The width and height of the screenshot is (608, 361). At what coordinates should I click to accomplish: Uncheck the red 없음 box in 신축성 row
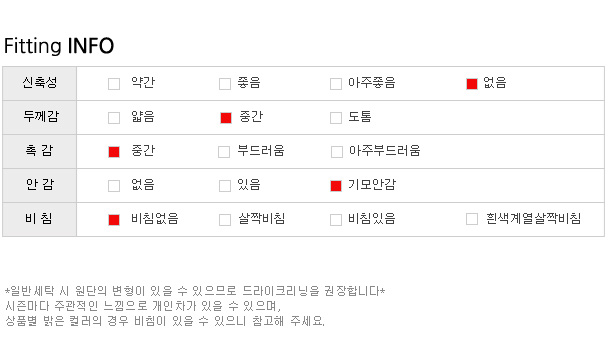[472, 84]
